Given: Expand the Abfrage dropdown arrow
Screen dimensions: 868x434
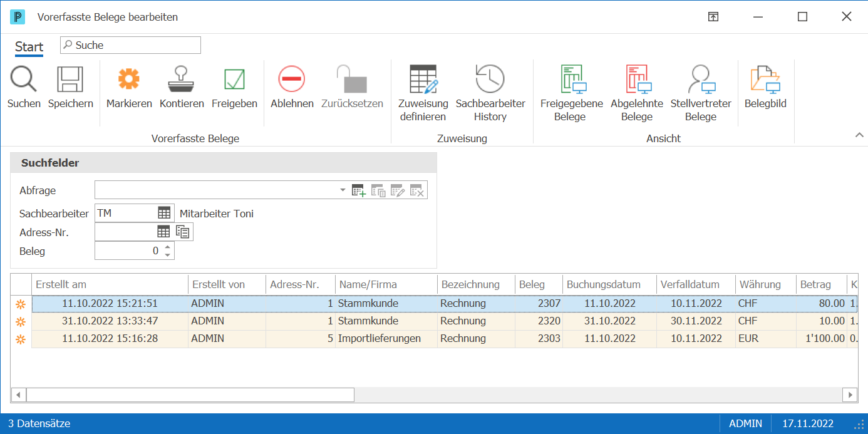Looking at the screenshot, I should click(x=343, y=190).
